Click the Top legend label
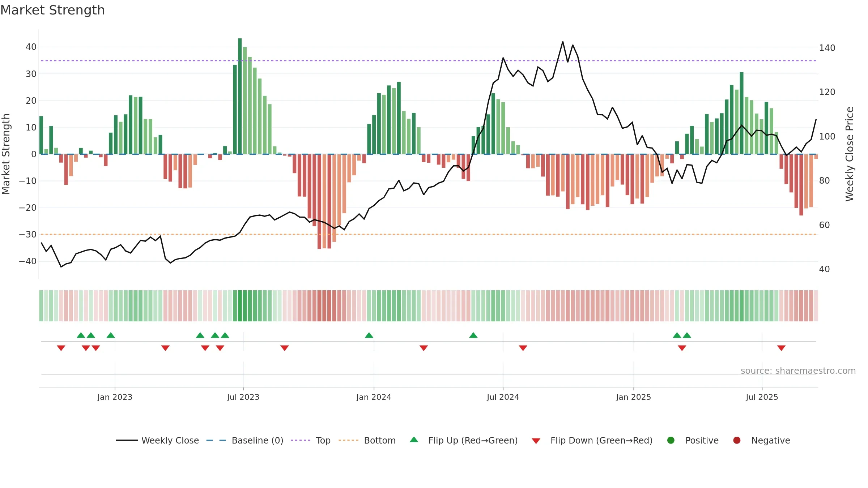Viewport: 868px width, 488px height. [x=323, y=440]
